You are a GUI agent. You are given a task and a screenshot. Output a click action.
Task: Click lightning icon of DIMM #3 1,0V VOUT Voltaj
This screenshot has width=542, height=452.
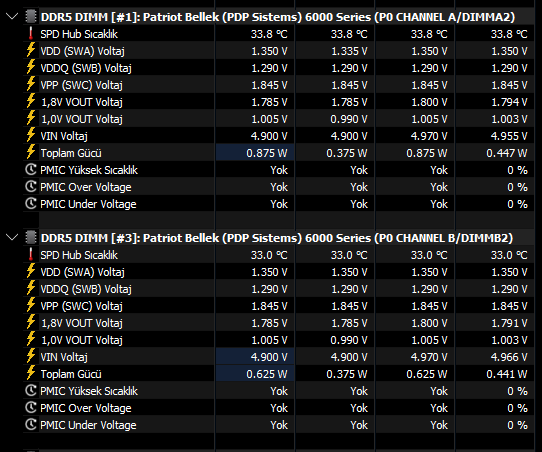coord(31,339)
